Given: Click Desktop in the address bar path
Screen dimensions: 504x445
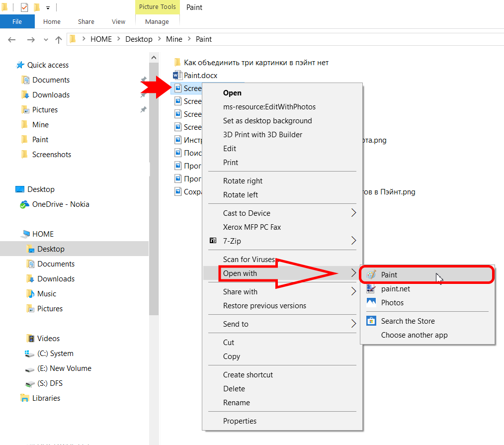Looking at the screenshot, I should click(x=139, y=39).
